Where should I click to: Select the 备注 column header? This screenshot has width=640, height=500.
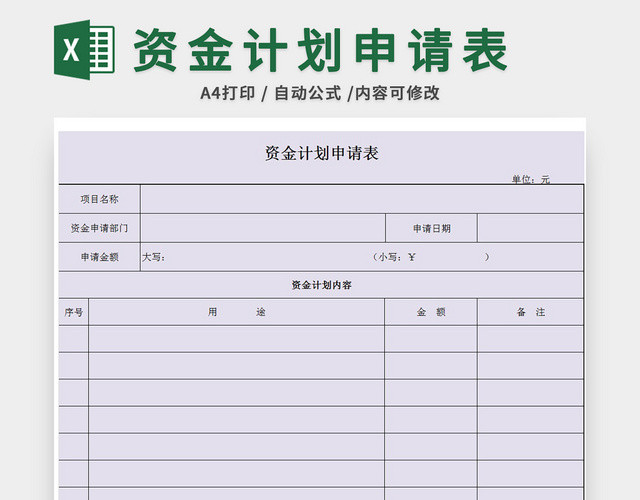pos(530,312)
